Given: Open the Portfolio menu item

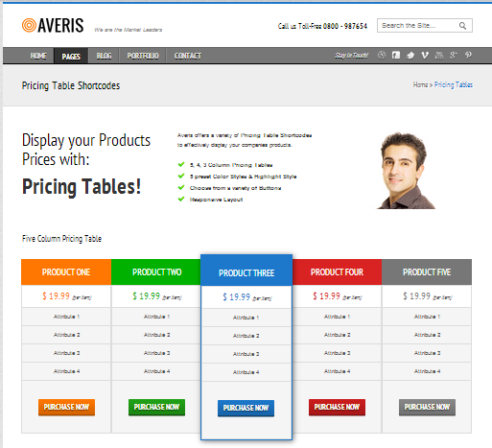Looking at the screenshot, I should (x=143, y=56).
